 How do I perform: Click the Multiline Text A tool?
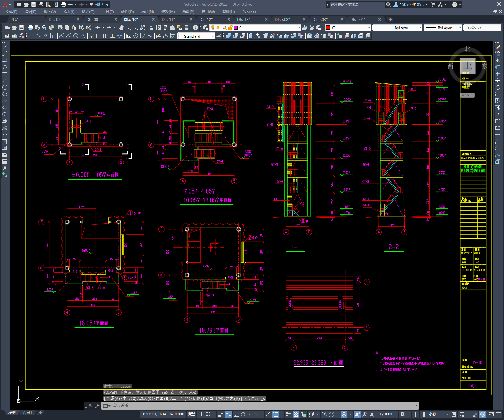pyautogui.click(x=5, y=168)
